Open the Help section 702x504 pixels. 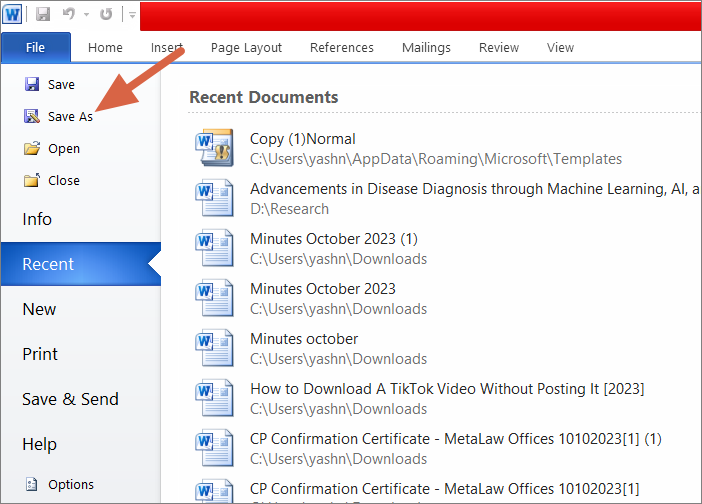(39, 444)
